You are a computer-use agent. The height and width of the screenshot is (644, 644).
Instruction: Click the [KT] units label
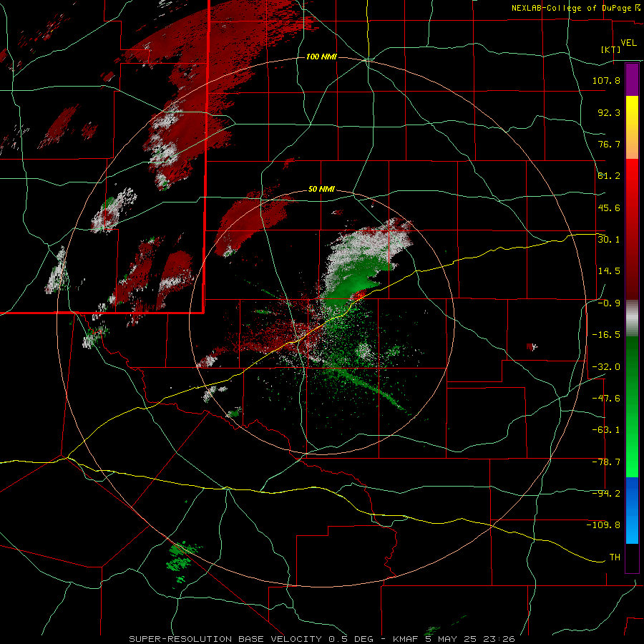(x=610, y=49)
